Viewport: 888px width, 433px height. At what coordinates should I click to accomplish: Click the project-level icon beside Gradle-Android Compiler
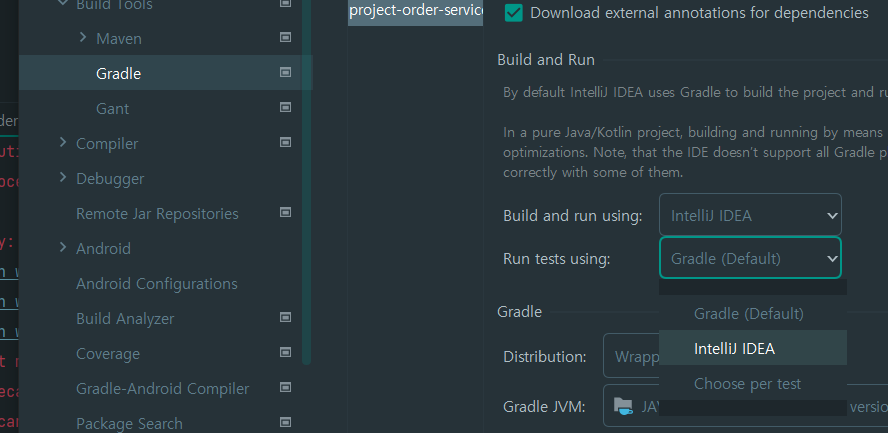pos(285,388)
